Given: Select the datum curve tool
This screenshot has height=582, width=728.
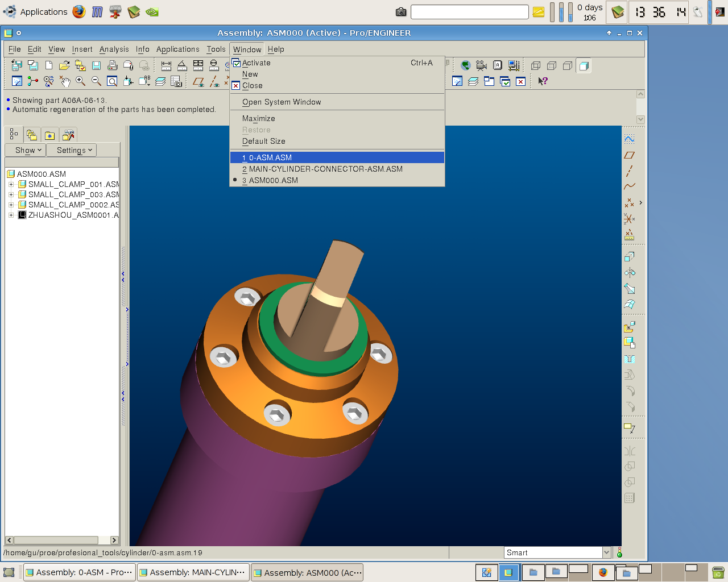Looking at the screenshot, I should tap(629, 187).
